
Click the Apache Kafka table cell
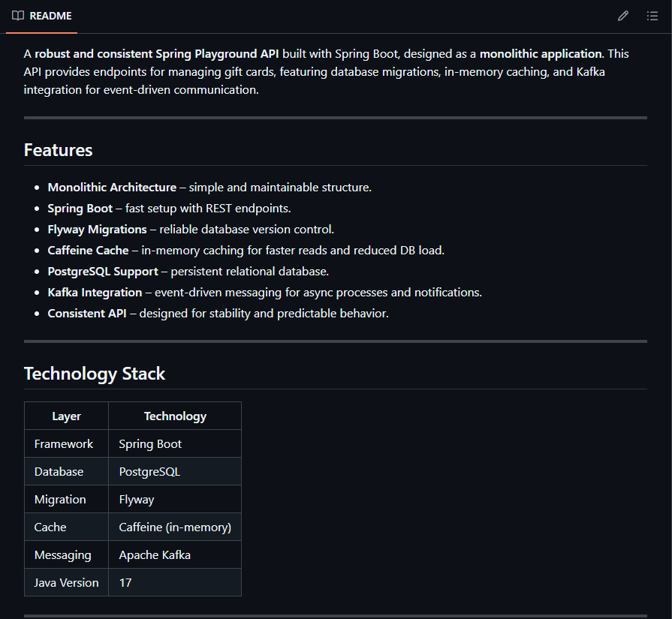click(x=155, y=555)
